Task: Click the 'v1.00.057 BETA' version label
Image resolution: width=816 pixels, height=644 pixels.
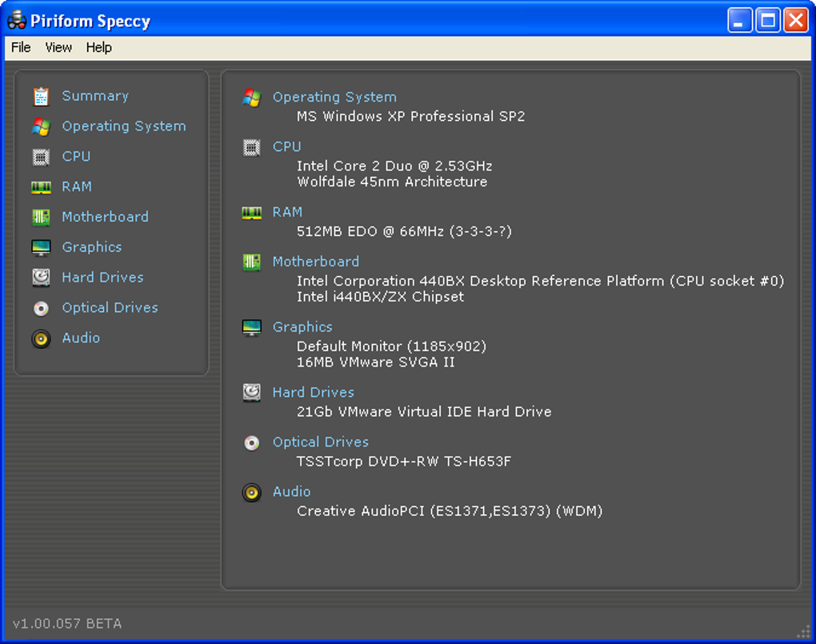Action: pos(67,624)
